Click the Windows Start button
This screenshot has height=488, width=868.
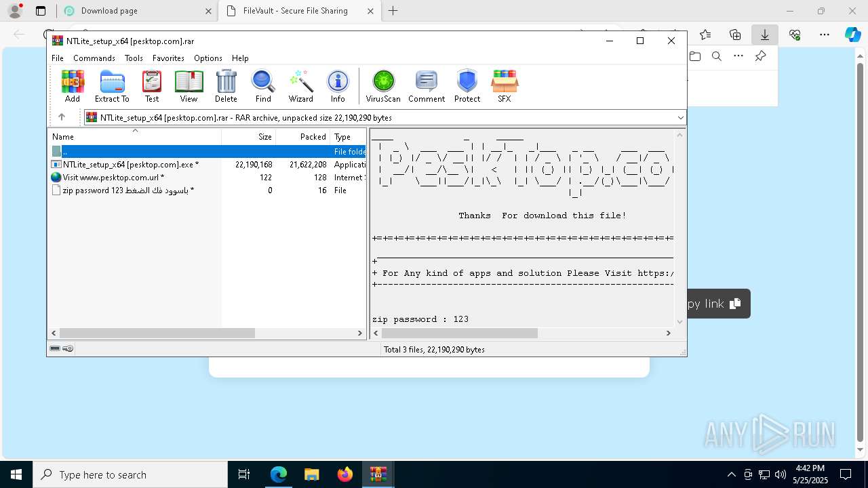pyautogui.click(x=16, y=474)
